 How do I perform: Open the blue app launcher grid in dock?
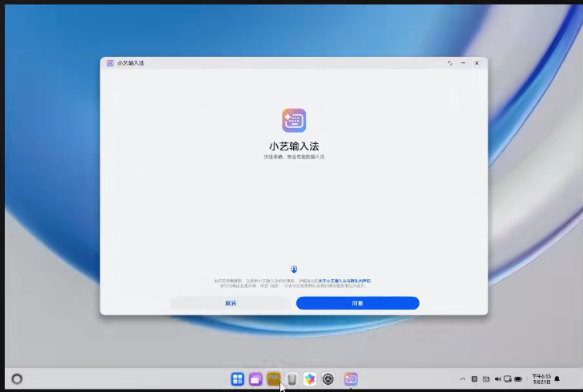pos(237,379)
